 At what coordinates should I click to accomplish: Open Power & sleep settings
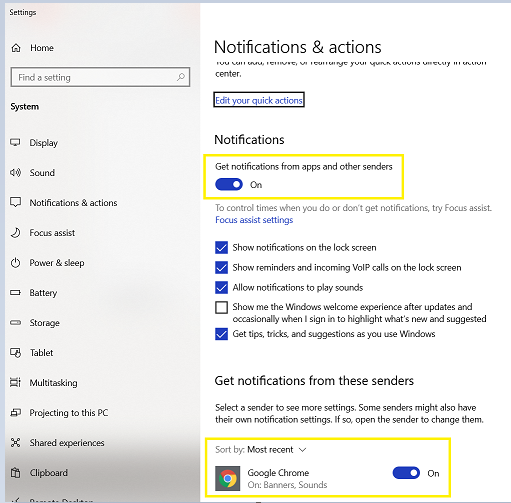click(x=57, y=263)
